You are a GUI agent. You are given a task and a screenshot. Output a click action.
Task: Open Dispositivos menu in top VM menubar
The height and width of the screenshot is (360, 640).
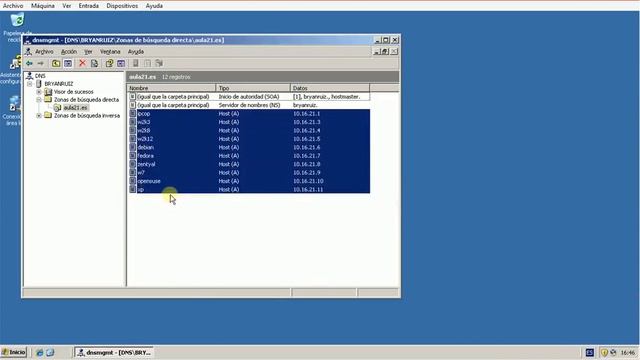coord(122,6)
